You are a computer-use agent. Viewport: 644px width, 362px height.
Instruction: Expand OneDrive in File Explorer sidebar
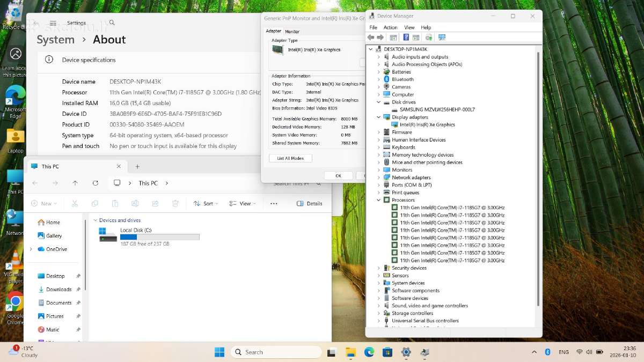tap(31, 249)
